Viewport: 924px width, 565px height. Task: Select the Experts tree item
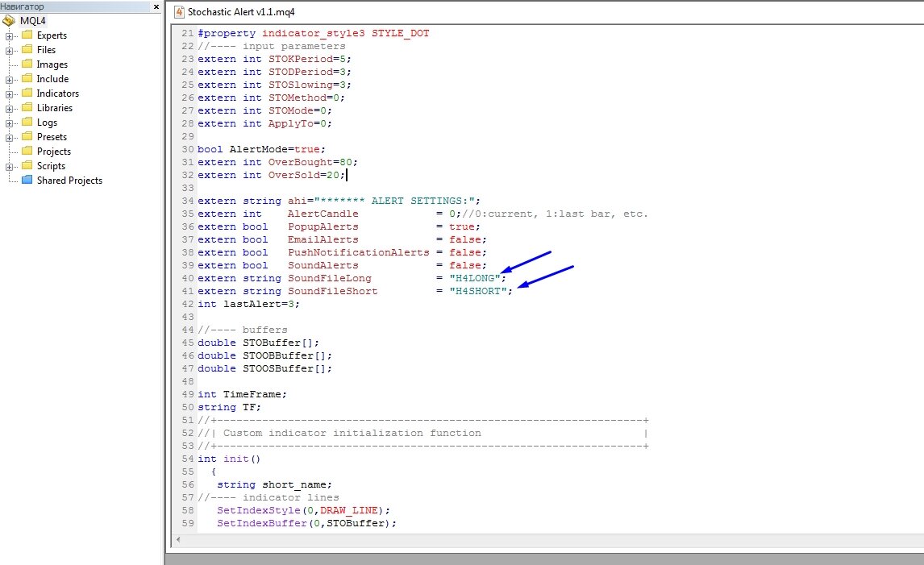click(x=52, y=35)
